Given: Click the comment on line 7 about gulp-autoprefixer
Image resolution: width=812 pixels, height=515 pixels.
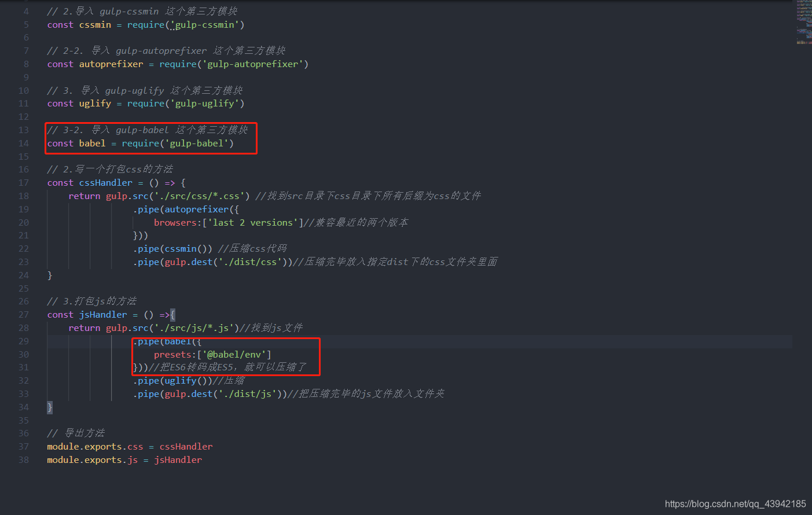Looking at the screenshot, I should click(167, 51).
